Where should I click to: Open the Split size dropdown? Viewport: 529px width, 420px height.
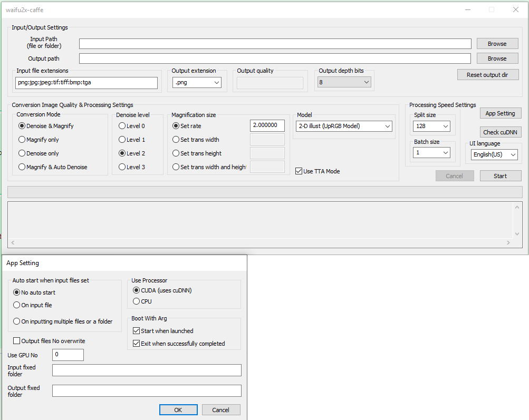coord(431,126)
